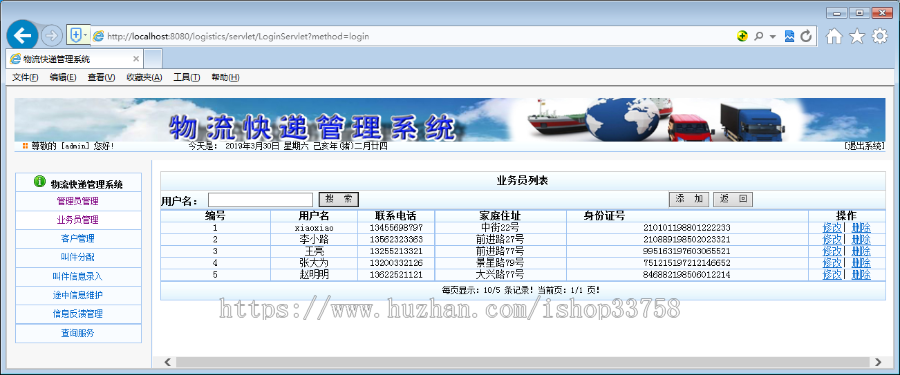Image resolution: width=900 pixels, height=375 pixels.
Task: Refresh the page with reload icon
Action: 806,36
